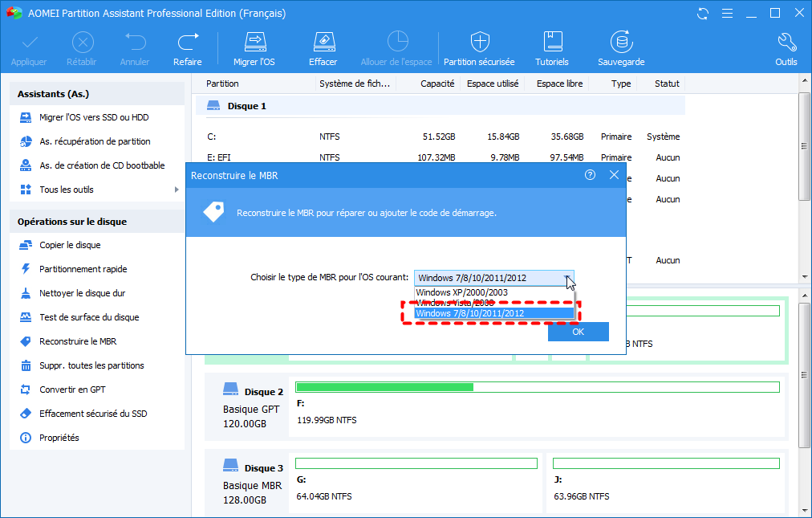812x518 pixels.
Task: Select the Effacer toolbar icon
Action: (x=323, y=43)
